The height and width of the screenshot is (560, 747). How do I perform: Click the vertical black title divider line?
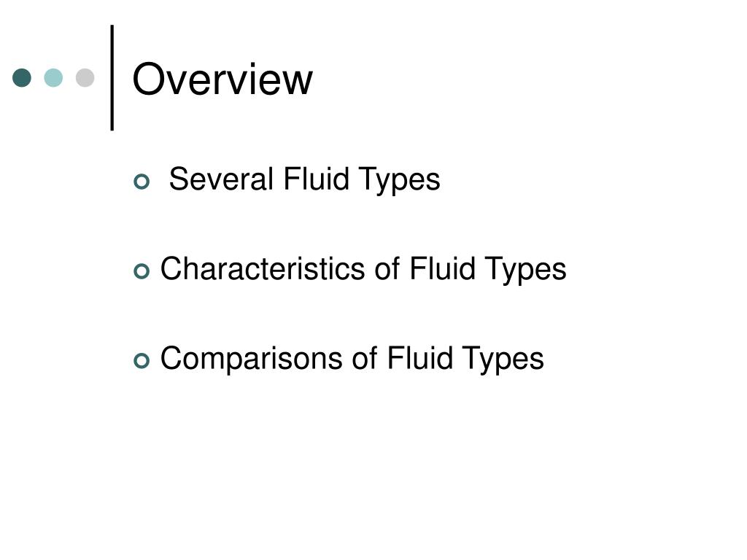click(112, 77)
